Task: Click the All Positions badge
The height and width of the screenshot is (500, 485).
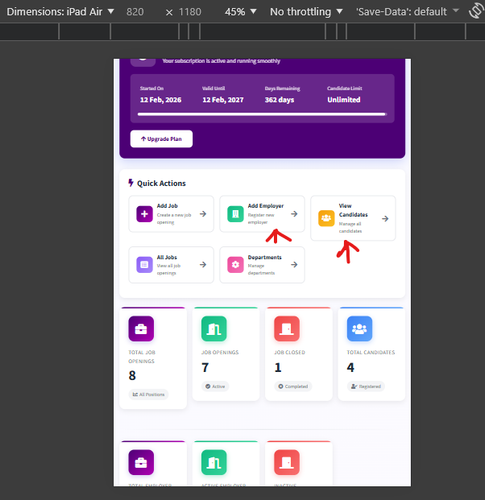Action: click(x=148, y=394)
